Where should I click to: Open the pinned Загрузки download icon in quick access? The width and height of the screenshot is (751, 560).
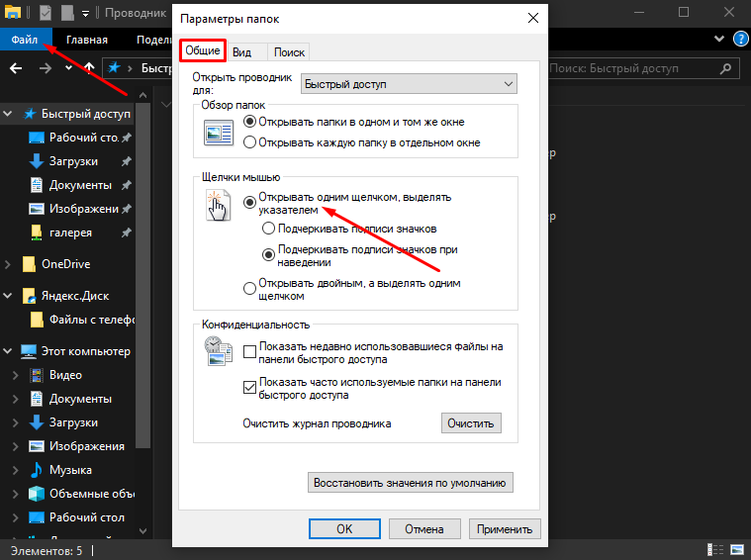click(37, 161)
